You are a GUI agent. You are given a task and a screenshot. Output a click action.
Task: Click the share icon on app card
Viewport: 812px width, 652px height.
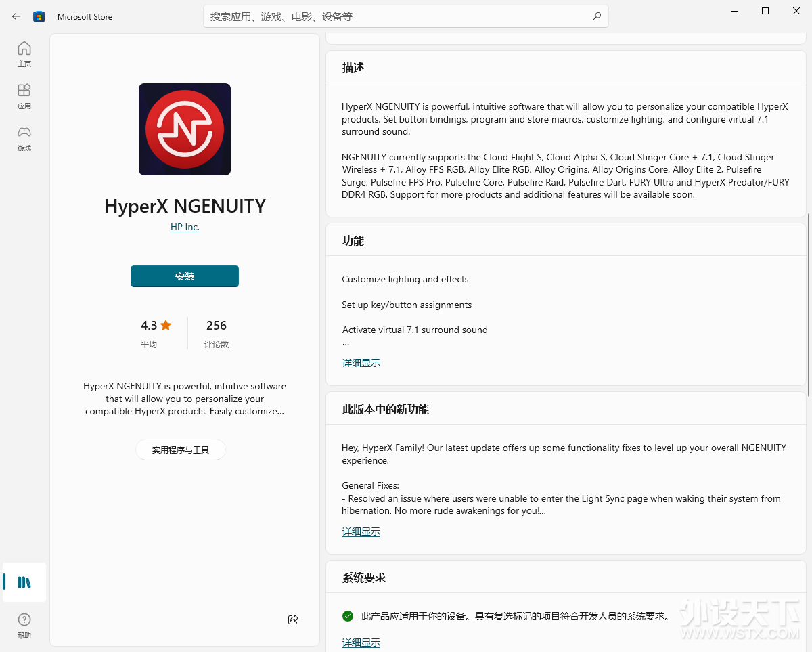(x=293, y=620)
